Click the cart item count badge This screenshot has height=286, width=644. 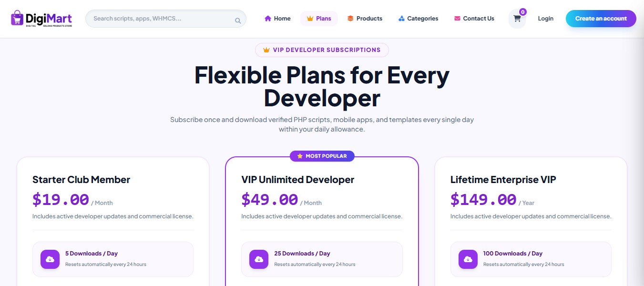(x=523, y=11)
